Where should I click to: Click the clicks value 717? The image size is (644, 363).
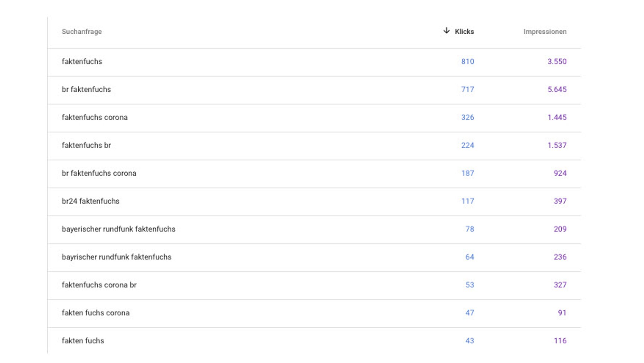coord(468,89)
